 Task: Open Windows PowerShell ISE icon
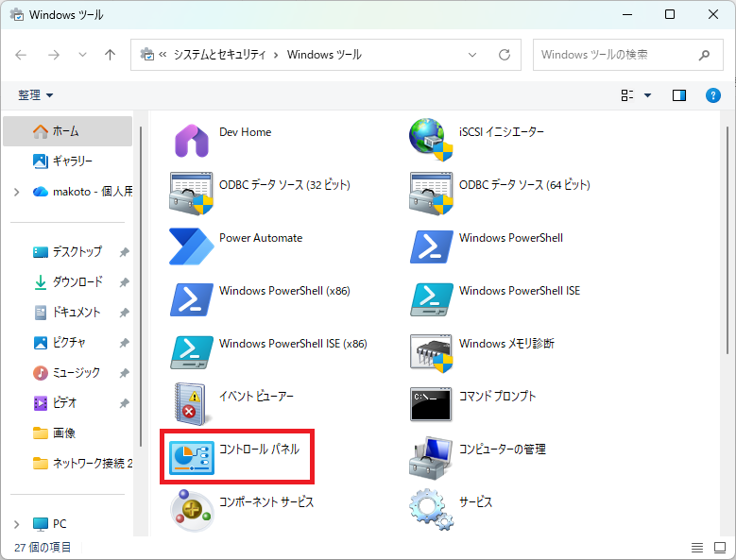pos(431,298)
